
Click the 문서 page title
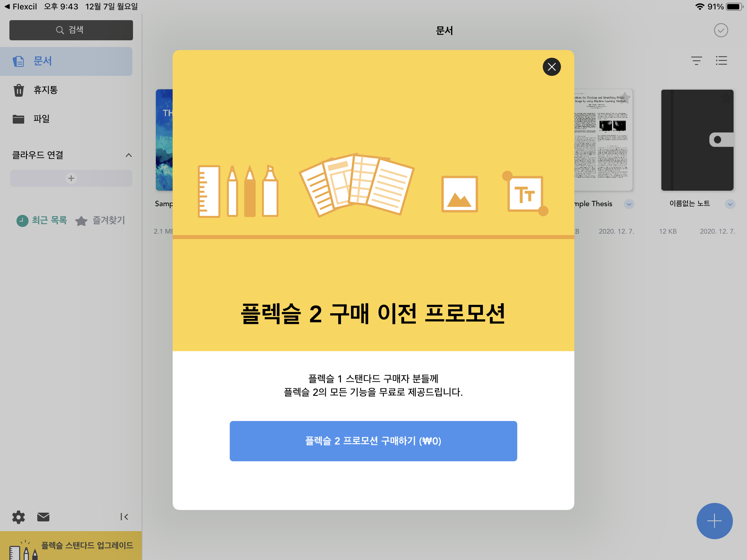point(444,31)
